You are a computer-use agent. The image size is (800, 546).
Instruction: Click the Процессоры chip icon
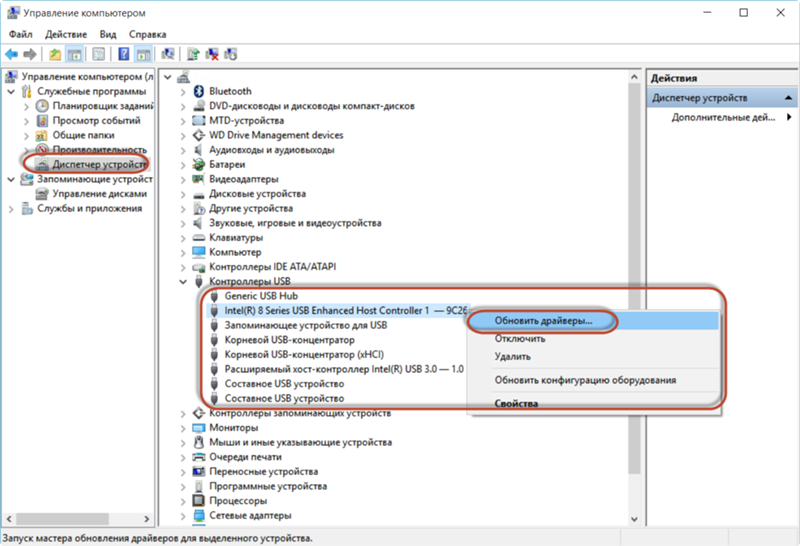click(198, 501)
